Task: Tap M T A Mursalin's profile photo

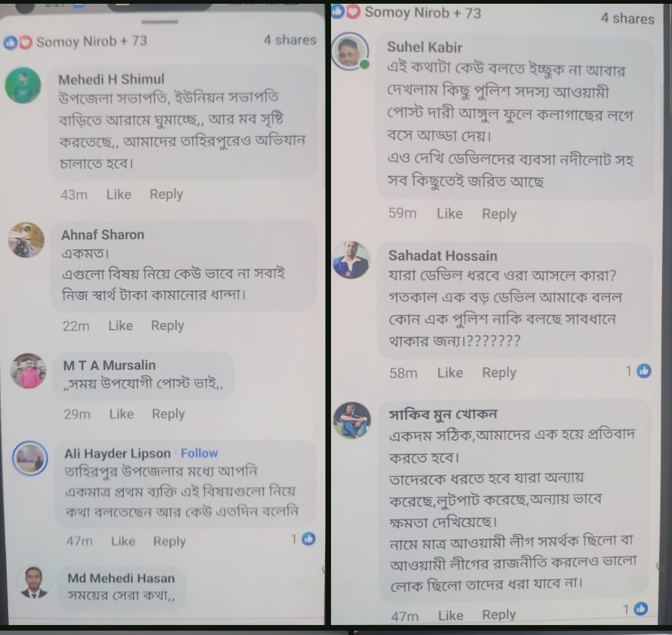Action: tap(28, 371)
